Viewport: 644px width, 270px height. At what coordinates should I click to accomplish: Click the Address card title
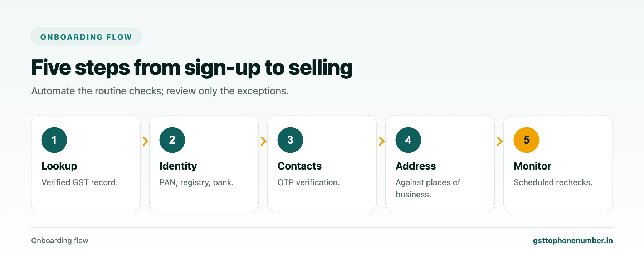416,166
